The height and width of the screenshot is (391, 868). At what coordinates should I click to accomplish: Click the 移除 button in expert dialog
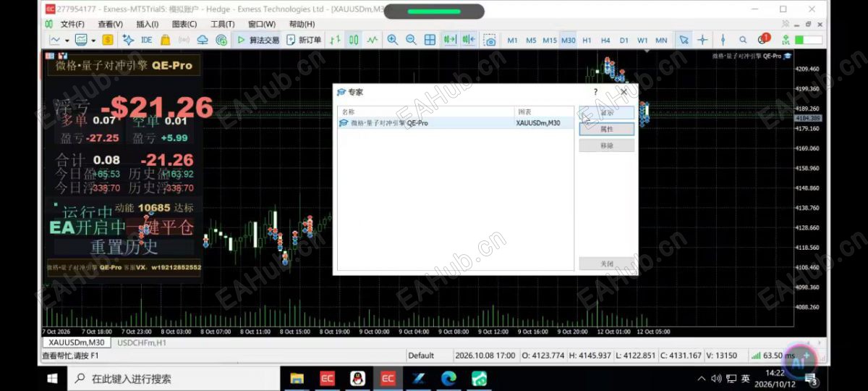coord(606,146)
